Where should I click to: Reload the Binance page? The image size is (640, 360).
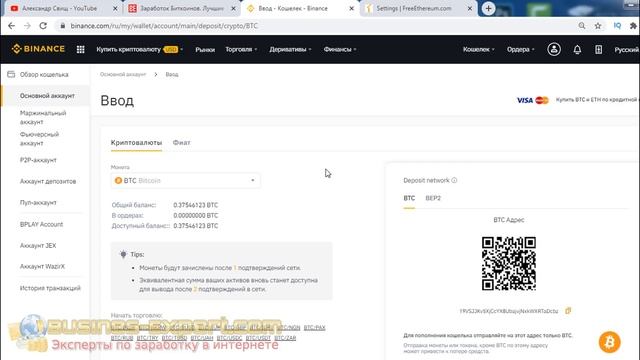tap(43, 26)
